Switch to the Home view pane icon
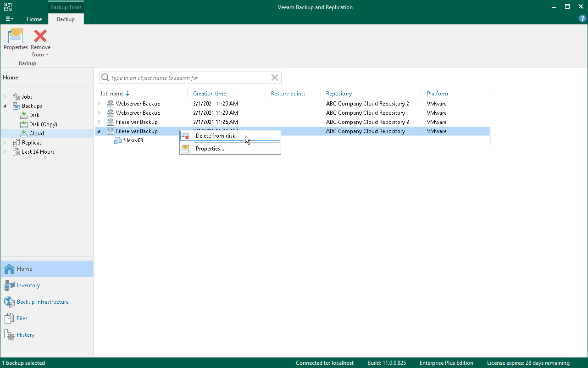Viewport: 588px width, 368px height. coord(10,269)
